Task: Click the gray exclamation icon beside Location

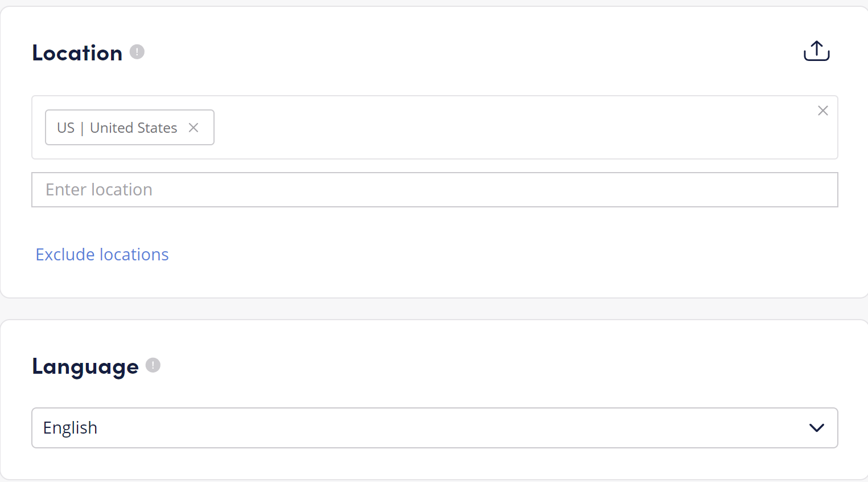Action: click(137, 52)
